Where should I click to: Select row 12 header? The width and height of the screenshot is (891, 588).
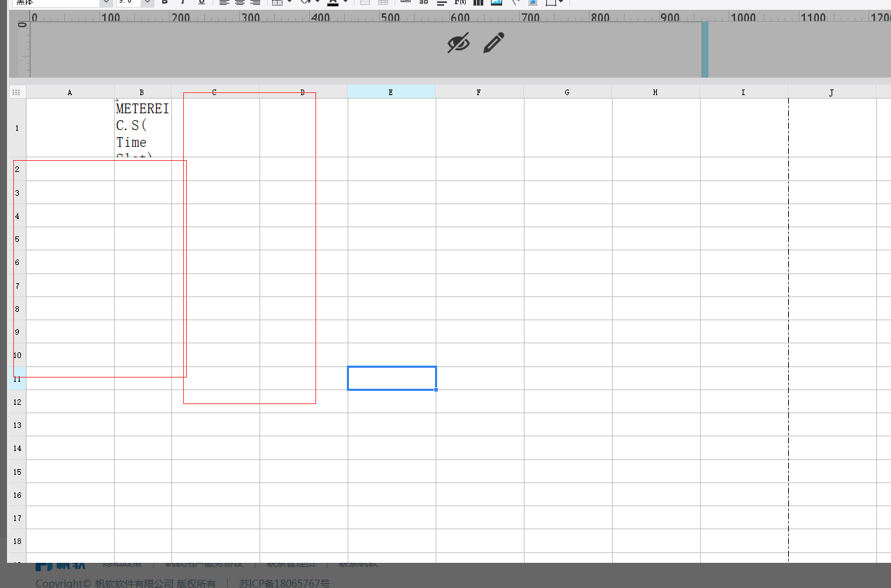[x=17, y=401]
